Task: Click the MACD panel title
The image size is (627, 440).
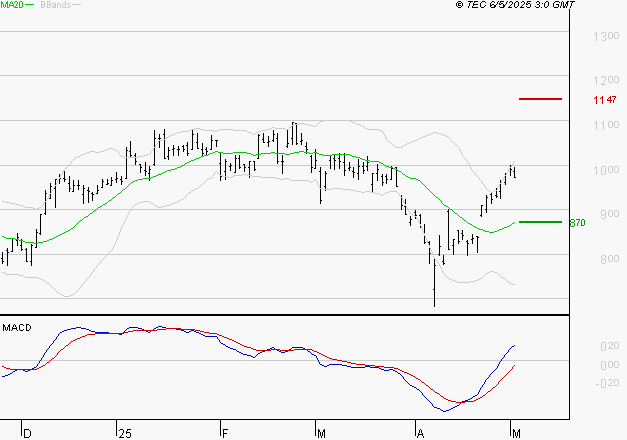Action: pos(17,328)
